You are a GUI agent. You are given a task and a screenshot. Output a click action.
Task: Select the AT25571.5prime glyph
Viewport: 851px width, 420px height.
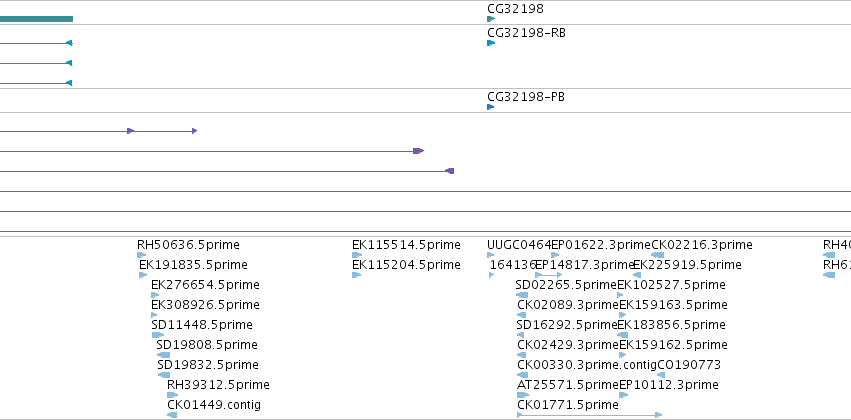[x=523, y=395]
